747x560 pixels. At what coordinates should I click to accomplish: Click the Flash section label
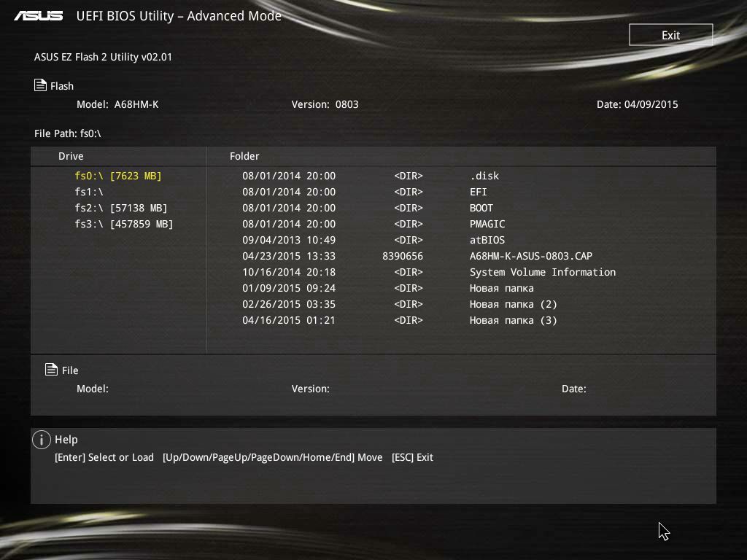click(x=62, y=86)
